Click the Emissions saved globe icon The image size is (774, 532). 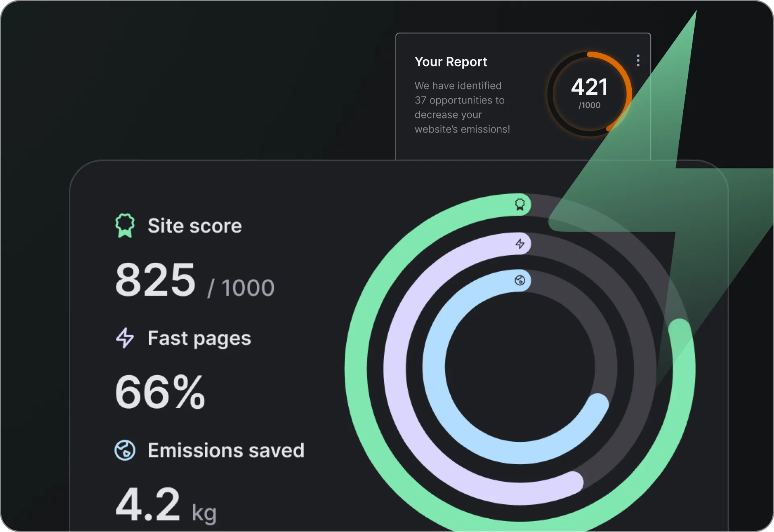tap(125, 450)
